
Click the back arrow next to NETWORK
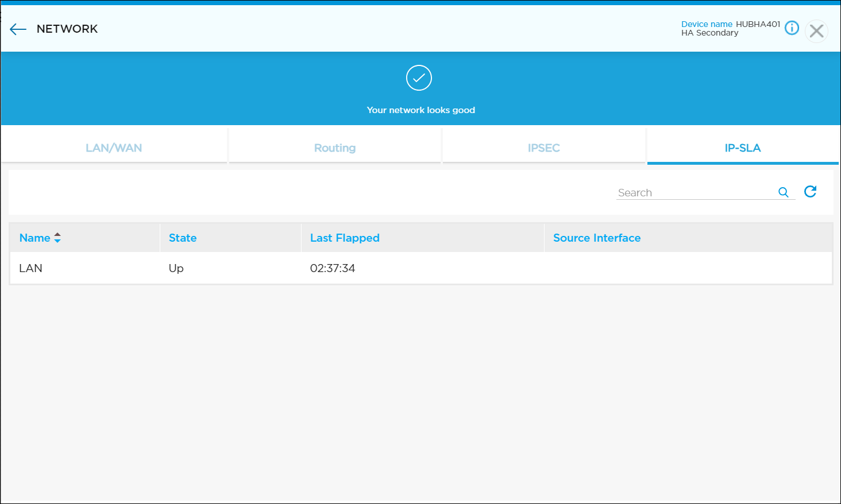pyautogui.click(x=18, y=29)
